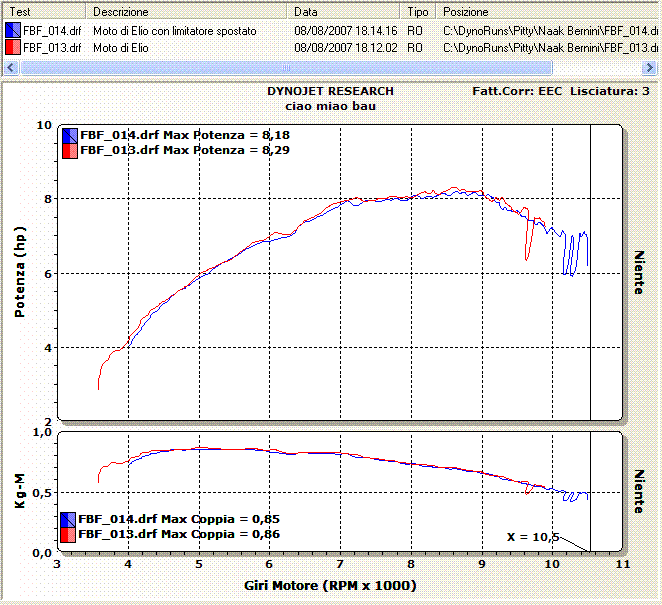Click the X = 10,5 cursor marker label
Screen dimensions: 662x605
[x=532, y=537]
